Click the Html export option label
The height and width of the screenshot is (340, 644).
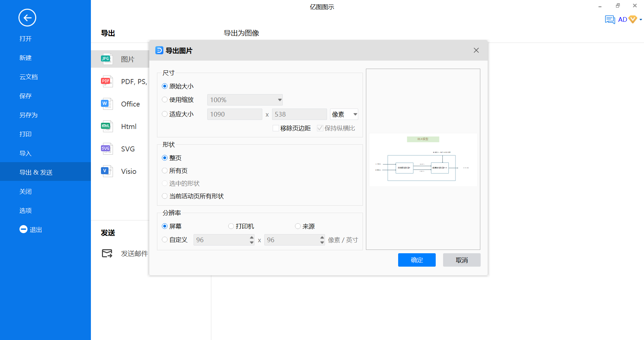[x=129, y=127]
